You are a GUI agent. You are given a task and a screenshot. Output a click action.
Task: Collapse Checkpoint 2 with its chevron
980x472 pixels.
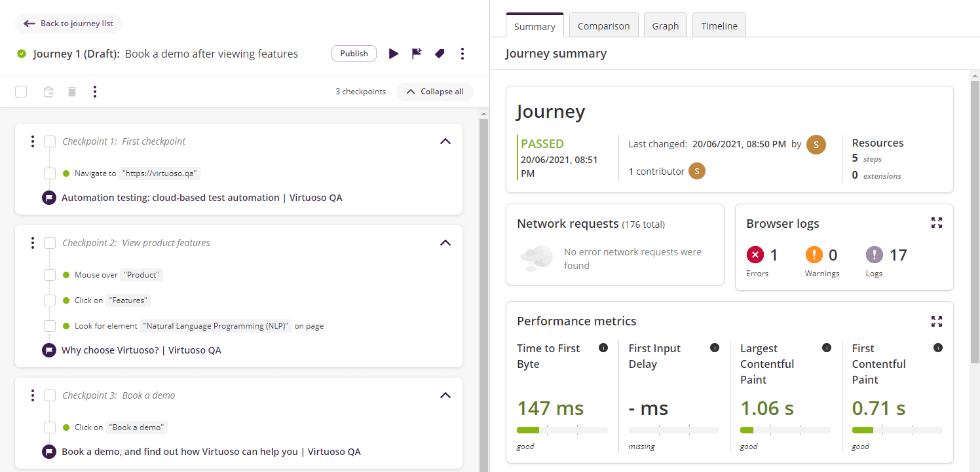(x=445, y=242)
